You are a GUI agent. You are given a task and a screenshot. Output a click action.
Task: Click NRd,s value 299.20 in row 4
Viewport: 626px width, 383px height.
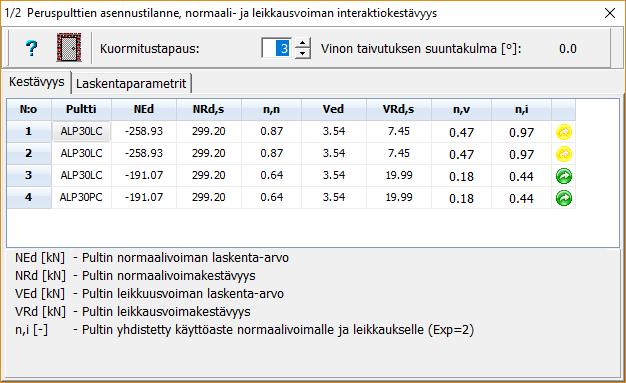click(208, 197)
